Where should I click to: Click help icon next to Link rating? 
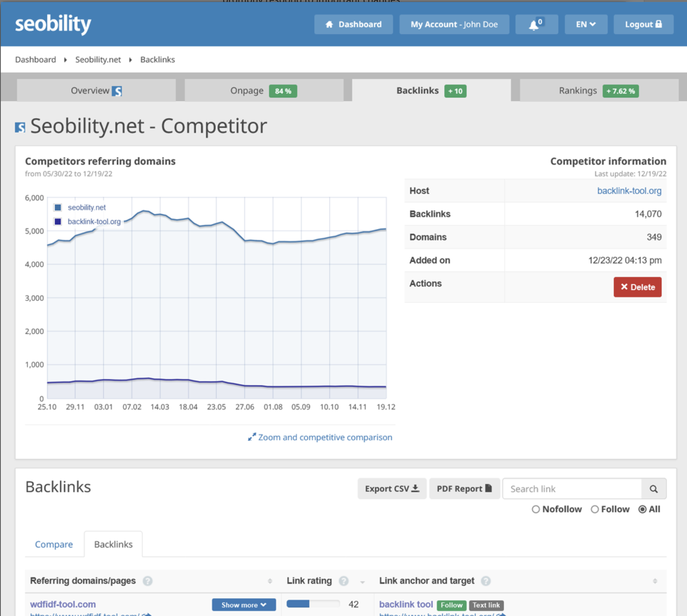click(x=343, y=581)
